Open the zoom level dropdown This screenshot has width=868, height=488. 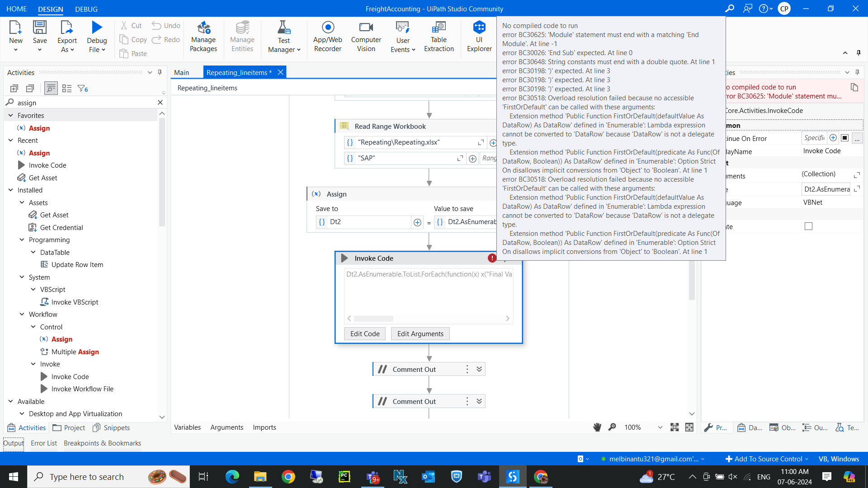coord(660,427)
